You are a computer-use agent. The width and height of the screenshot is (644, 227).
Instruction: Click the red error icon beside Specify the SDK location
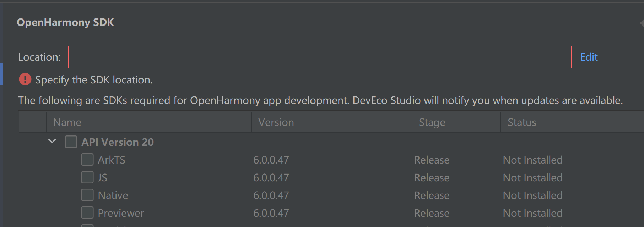pyautogui.click(x=25, y=79)
